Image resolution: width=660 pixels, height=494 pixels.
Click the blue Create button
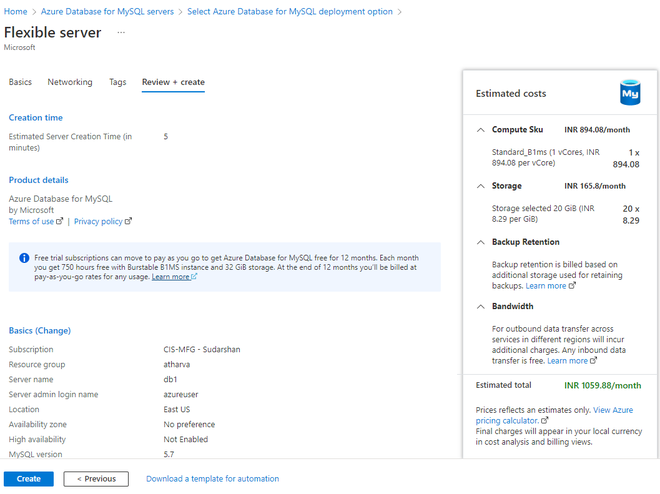click(x=29, y=479)
